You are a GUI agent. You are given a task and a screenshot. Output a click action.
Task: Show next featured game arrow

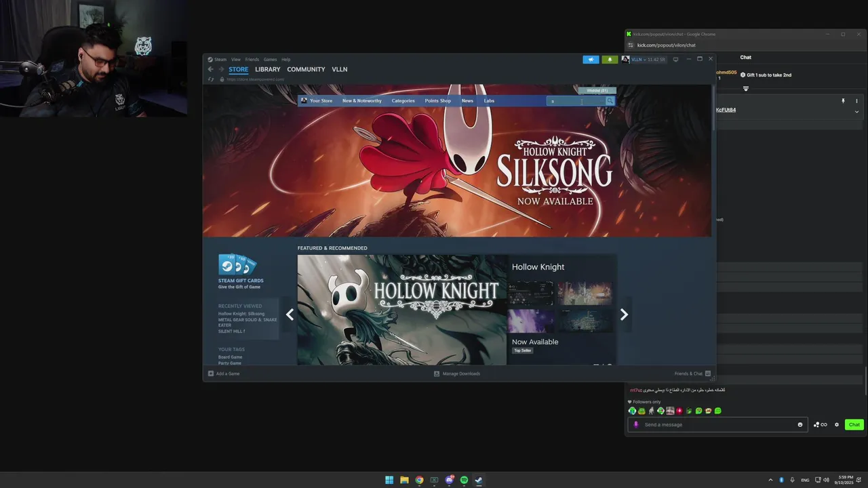(624, 314)
